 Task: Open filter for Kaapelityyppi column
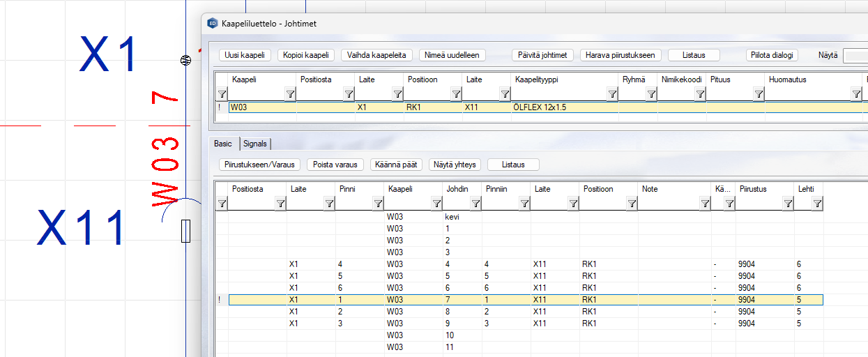(611, 94)
